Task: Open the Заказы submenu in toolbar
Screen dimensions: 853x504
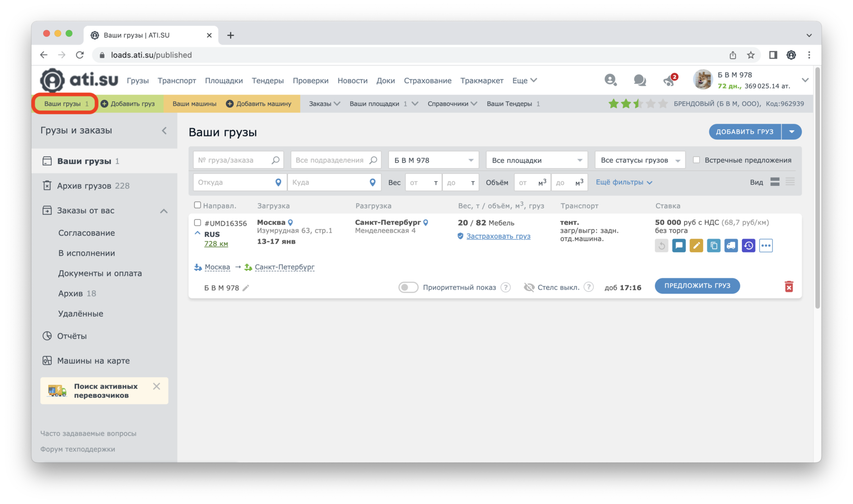Action: coord(324,104)
